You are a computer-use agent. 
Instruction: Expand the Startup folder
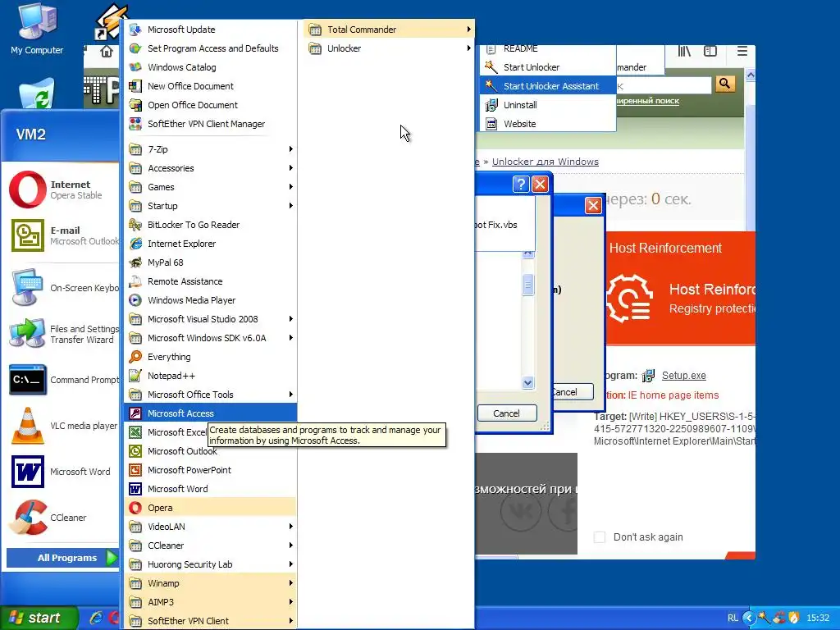coord(211,206)
